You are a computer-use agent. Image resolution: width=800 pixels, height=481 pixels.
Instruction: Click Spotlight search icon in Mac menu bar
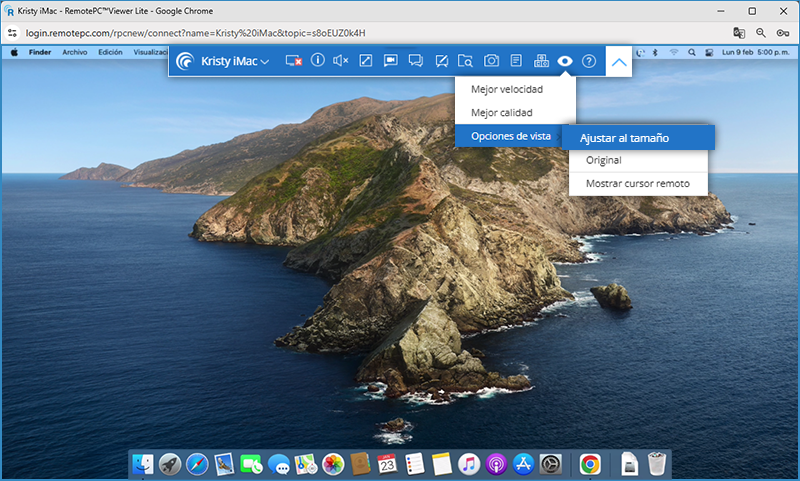pyautogui.click(x=691, y=52)
